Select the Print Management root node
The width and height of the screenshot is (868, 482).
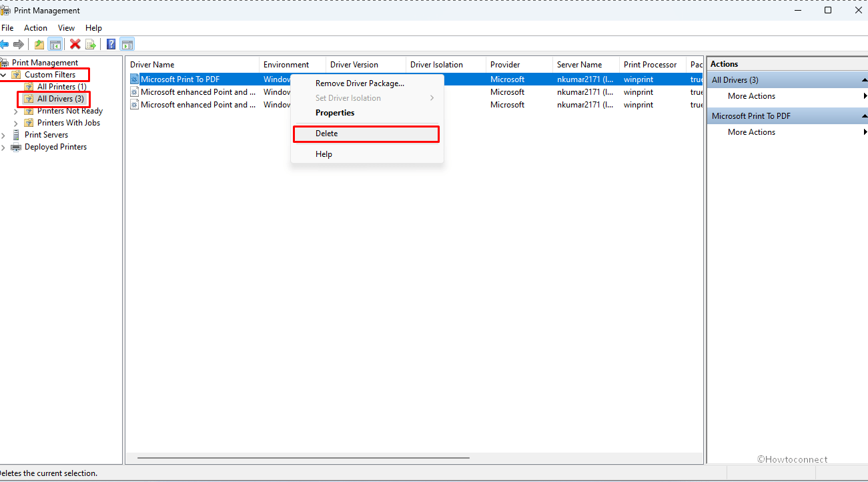(45, 63)
